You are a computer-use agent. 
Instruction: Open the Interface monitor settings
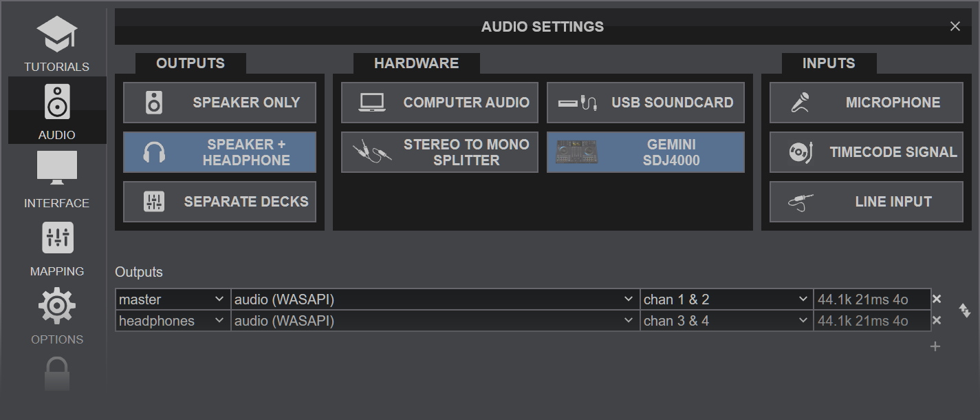[56, 178]
